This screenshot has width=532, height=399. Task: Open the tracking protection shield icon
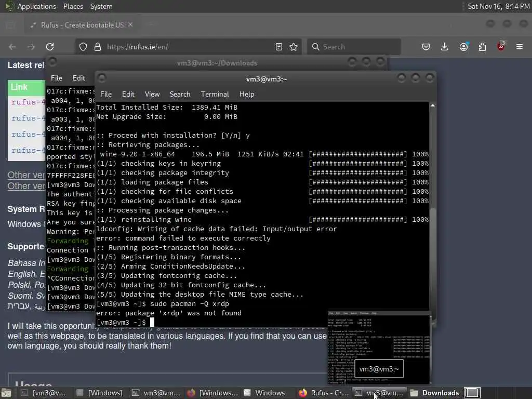(83, 47)
